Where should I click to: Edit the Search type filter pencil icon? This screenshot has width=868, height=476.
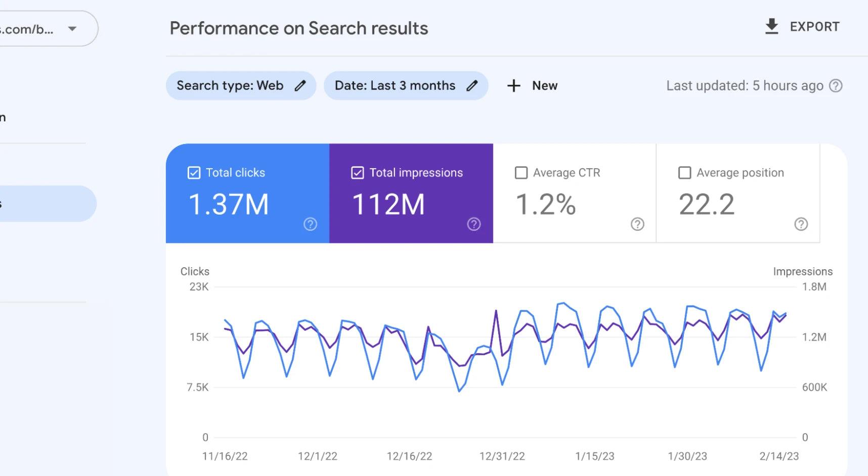pos(300,86)
